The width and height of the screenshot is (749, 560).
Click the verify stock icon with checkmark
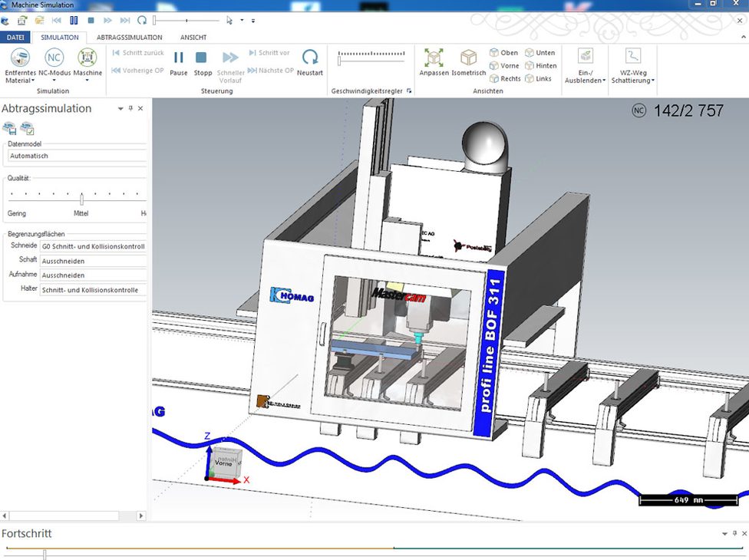27,128
